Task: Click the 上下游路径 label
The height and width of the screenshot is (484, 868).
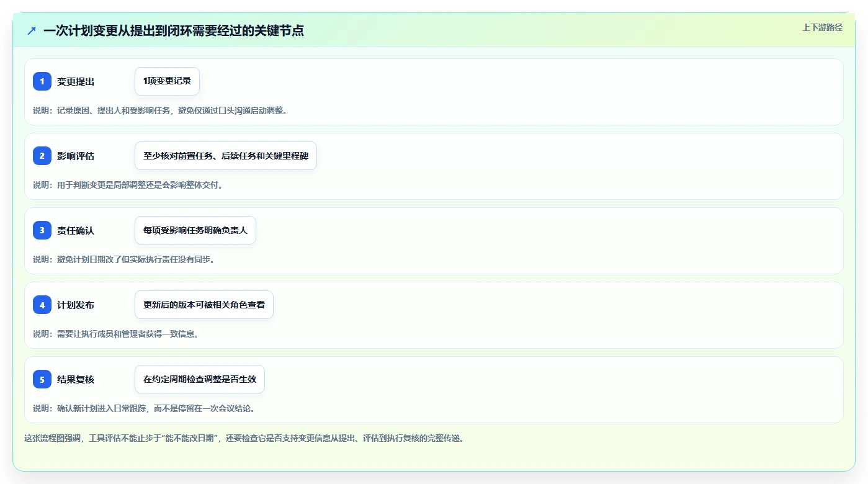Action: click(822, 27)
